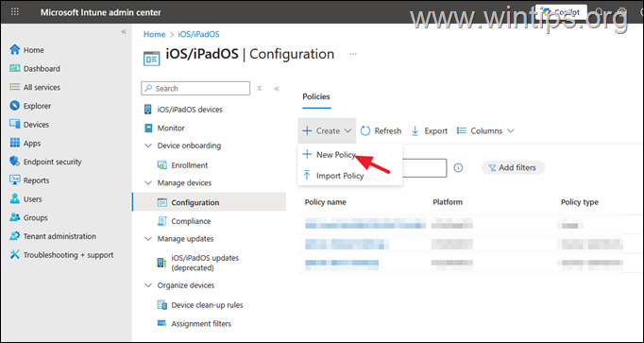Open the ellipsis menu beside page title

pyautogui.click(x=353, y=54)
